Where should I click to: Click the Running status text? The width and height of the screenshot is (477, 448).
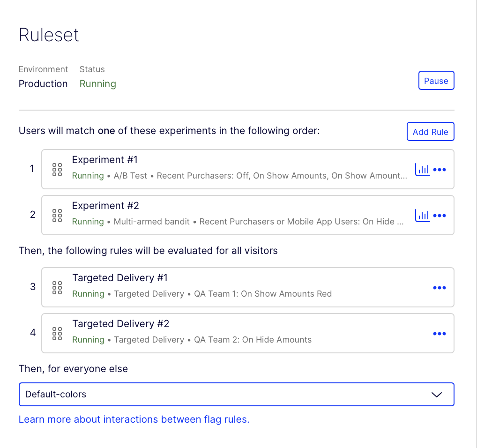click(97, 84)
